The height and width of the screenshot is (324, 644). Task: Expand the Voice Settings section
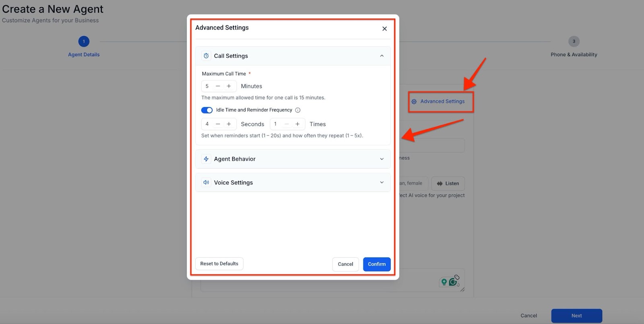(382, 182)
